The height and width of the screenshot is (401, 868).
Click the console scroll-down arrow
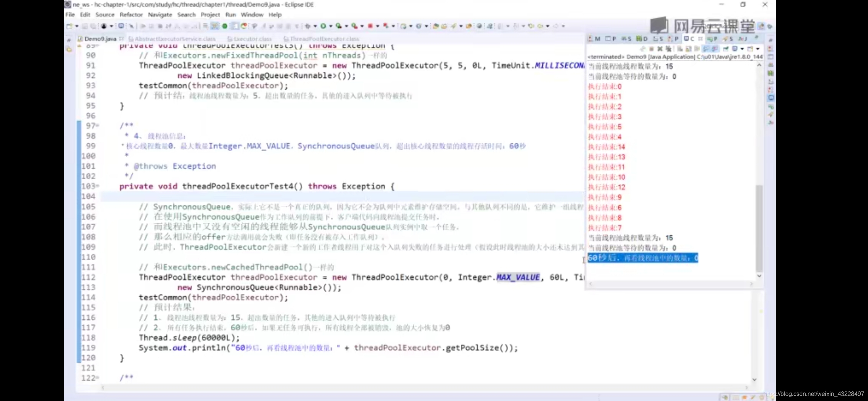point(759,276)
